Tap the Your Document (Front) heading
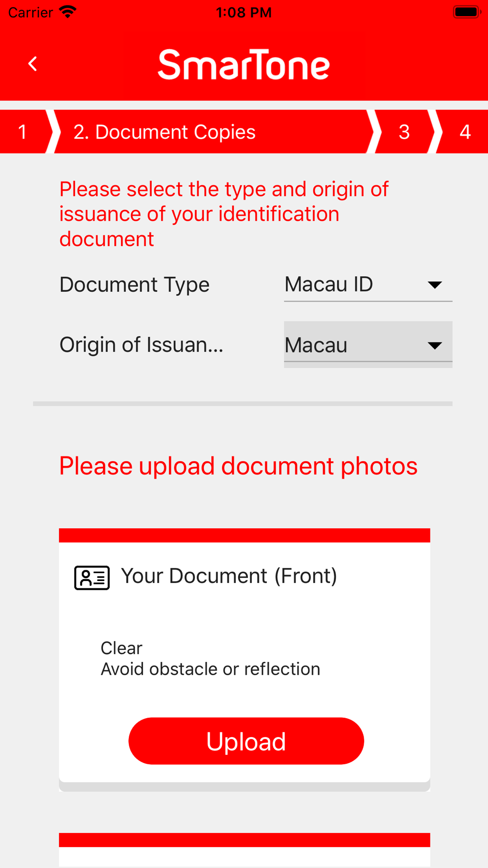This screenshot has height=868, width=488. [x=229, y=576]
